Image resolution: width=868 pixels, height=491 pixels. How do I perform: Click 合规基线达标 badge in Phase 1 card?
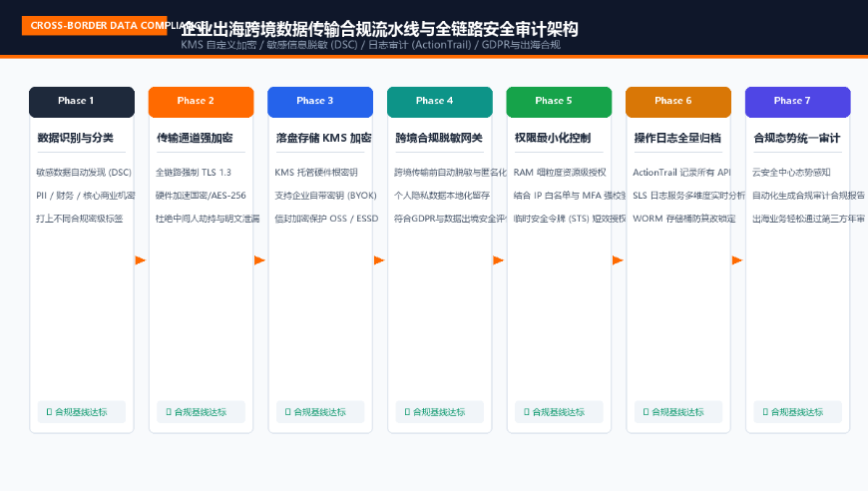pos(82,412)
